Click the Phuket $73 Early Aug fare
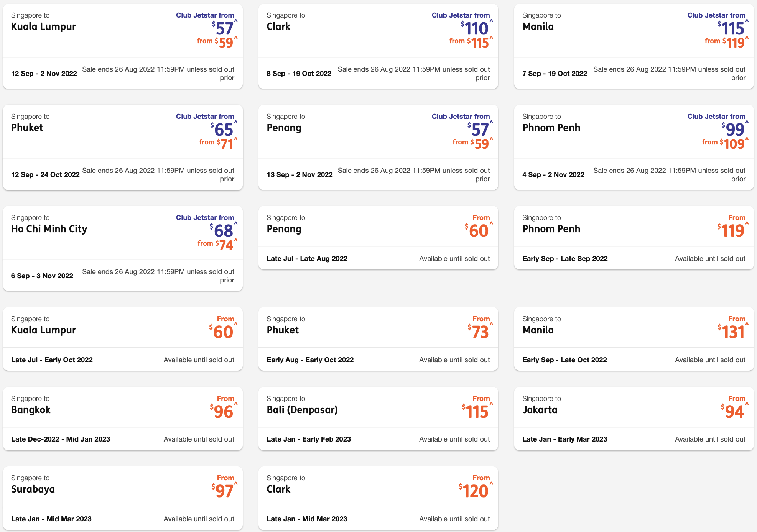 (x=378, y=339)
